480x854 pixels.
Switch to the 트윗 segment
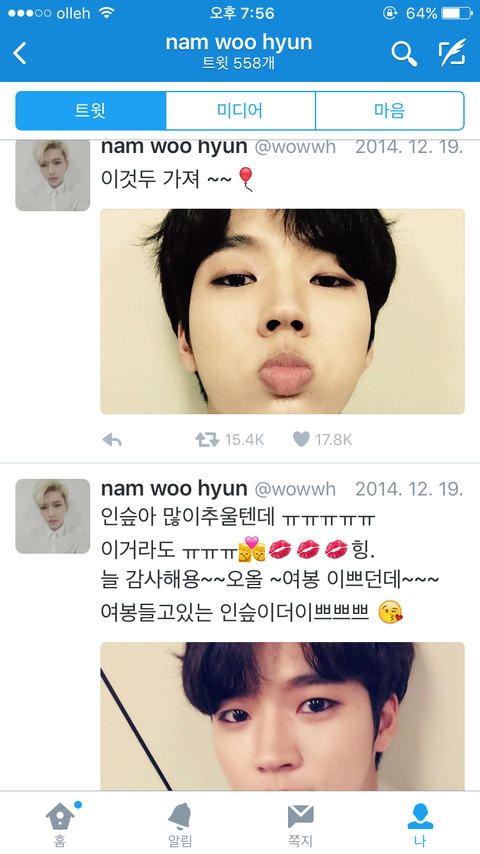90,111
